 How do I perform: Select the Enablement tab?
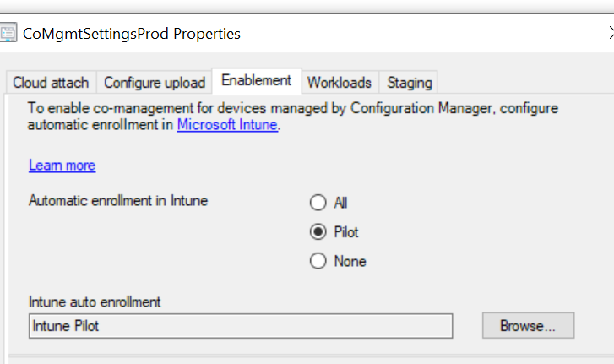tap(256, 81)
